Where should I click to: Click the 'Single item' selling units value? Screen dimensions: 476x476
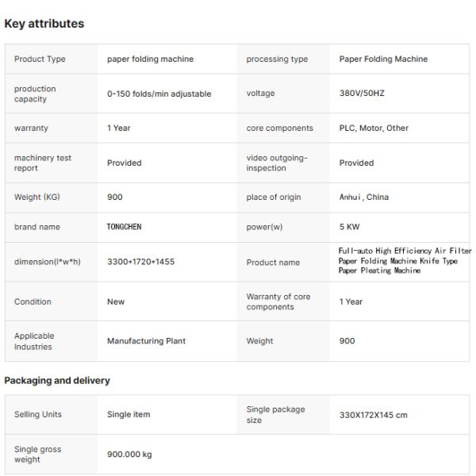[129, 415]
